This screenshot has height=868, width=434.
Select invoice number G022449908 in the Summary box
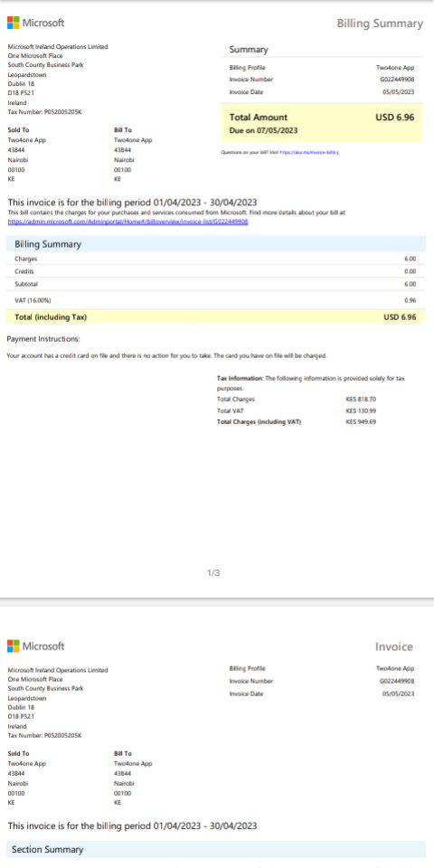coord(396,80)
